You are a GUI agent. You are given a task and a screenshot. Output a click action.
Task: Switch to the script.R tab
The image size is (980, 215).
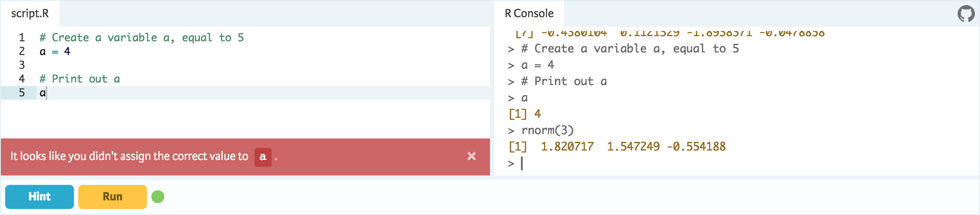(30, 14)
